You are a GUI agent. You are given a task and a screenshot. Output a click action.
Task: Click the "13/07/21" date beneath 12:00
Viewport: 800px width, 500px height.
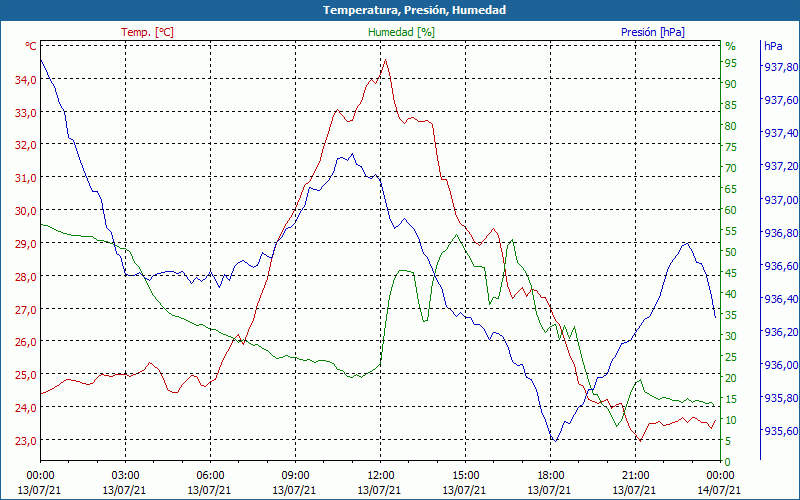point(379,490)
